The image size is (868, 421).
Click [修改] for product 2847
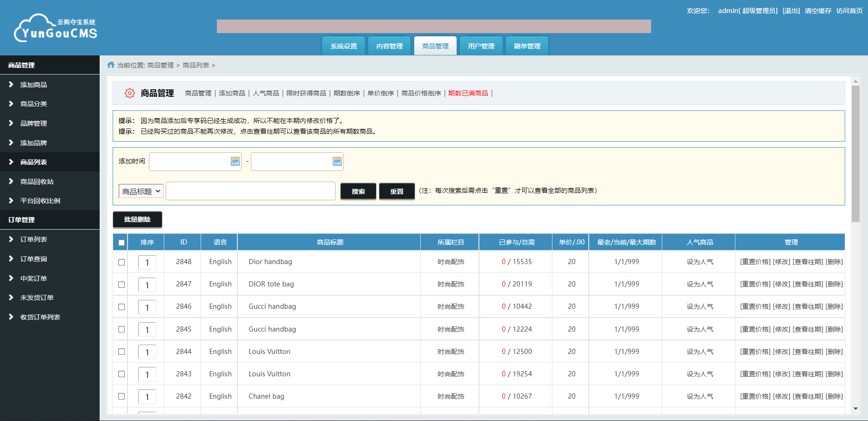[782, 284]
